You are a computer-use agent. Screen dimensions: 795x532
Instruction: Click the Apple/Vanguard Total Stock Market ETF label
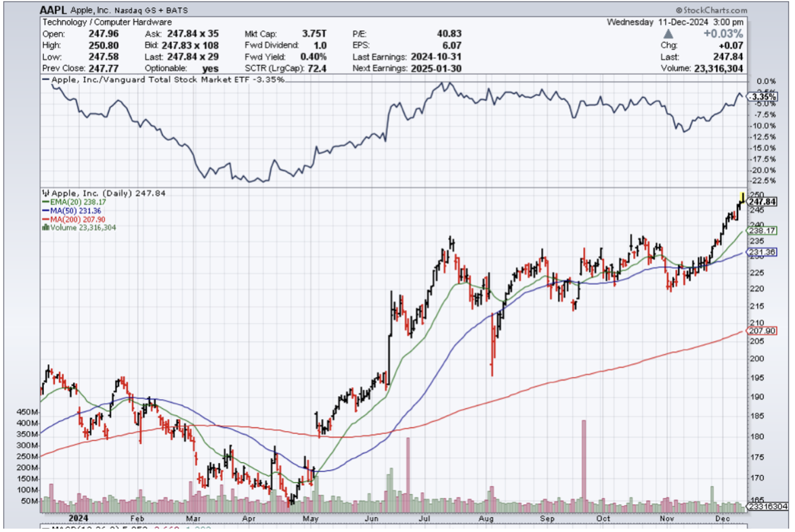(x=163, y=80)
